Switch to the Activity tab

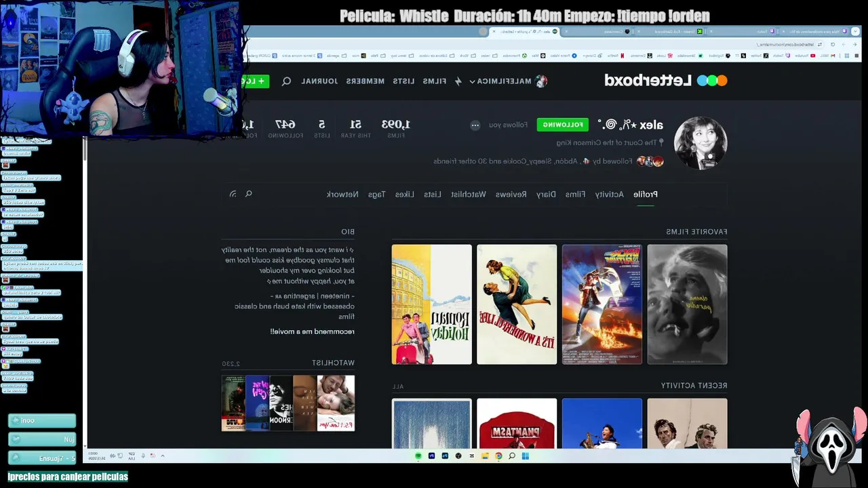point(610,195)
